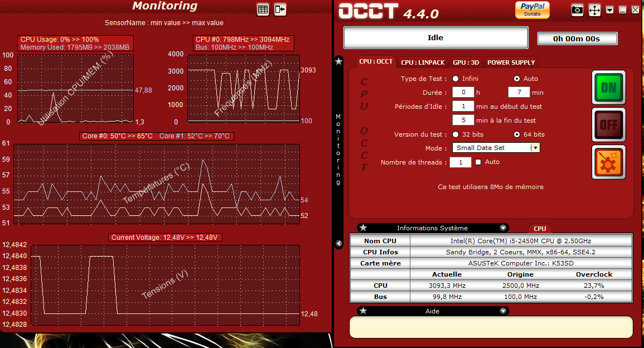Open the POWER SUPPLY tab

pos(511,62)
